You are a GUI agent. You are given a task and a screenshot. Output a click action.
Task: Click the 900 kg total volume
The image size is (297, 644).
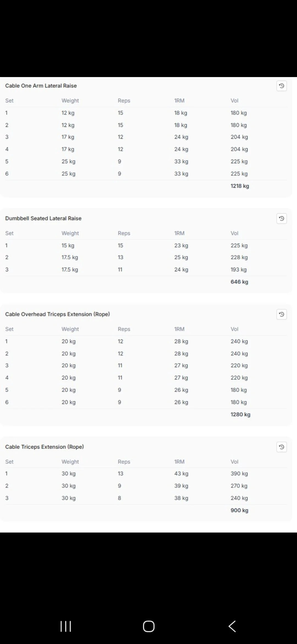pyautogui.click(x=239, y=510)
